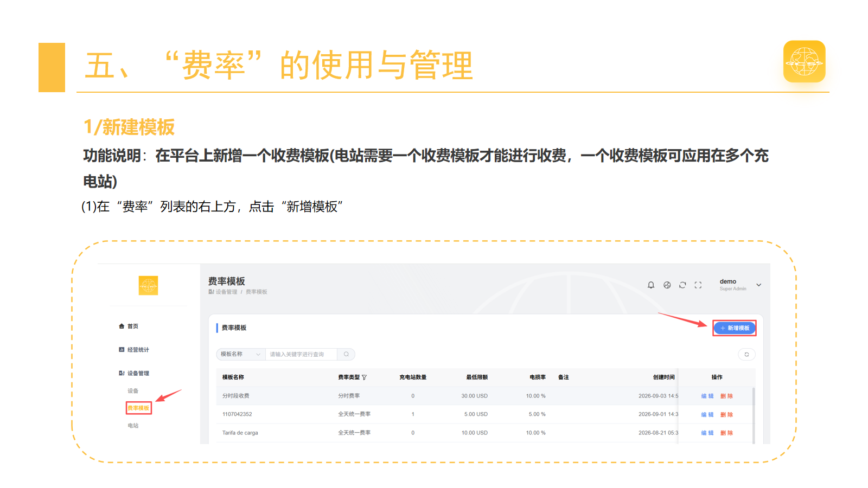The image size is (868, 488).
Task: Click the 模板名称 column header
Action: coord(233,377)
